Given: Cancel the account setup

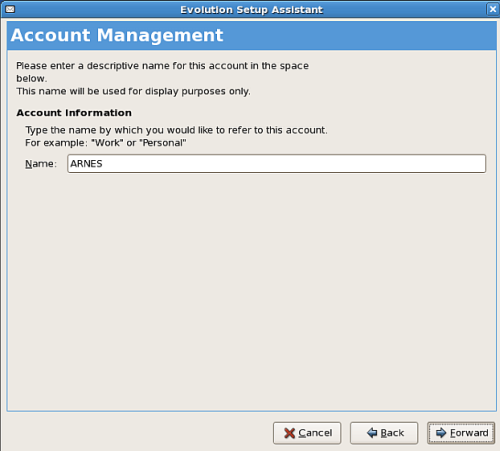Looking at the screenshot, I should click(x=307, y=433).
